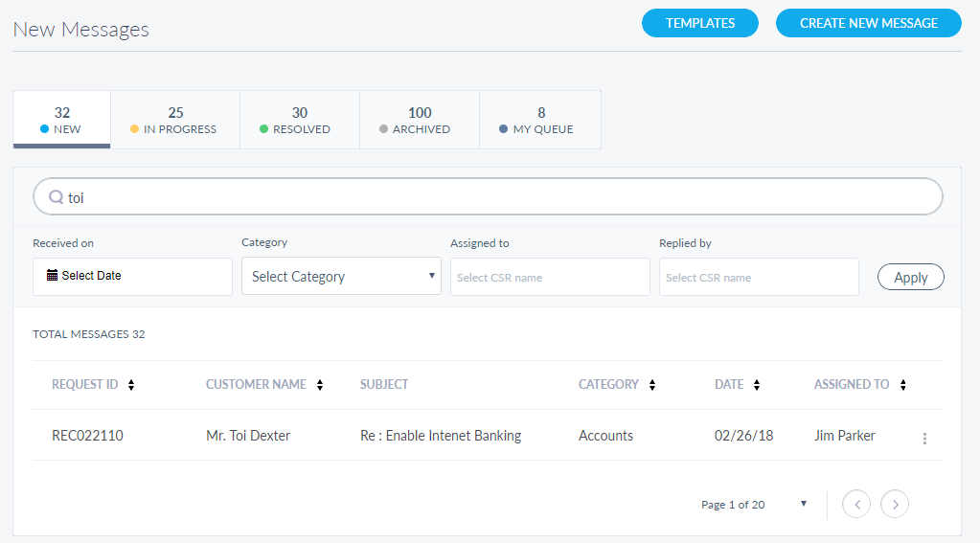Open the My Queue tab
The height and width of the screenshot is (543, 980).
click(x=540, y=121)
